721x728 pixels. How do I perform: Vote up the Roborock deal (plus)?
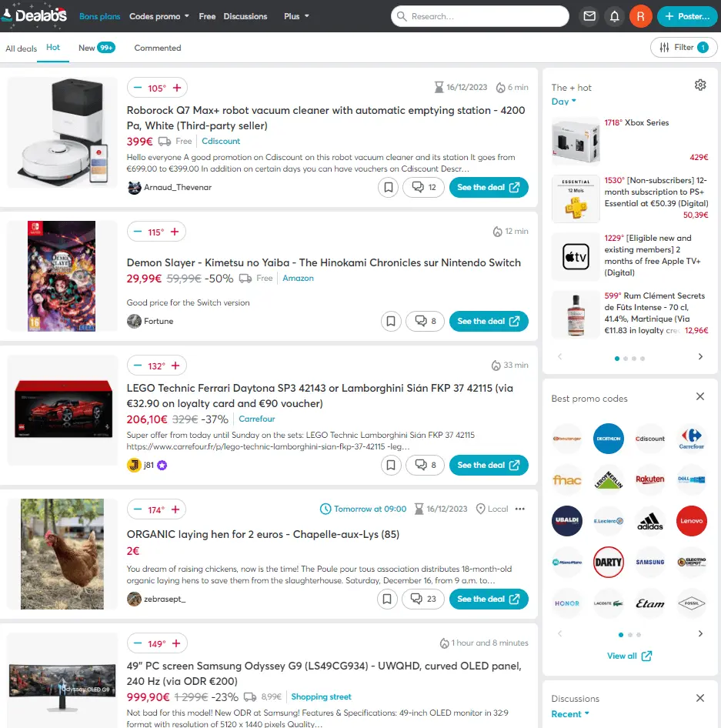(177, 88)
